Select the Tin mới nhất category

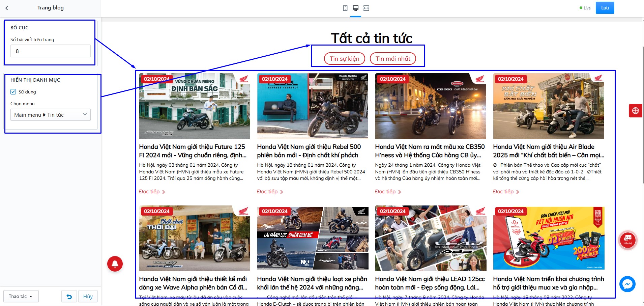(x=393, y=59)
